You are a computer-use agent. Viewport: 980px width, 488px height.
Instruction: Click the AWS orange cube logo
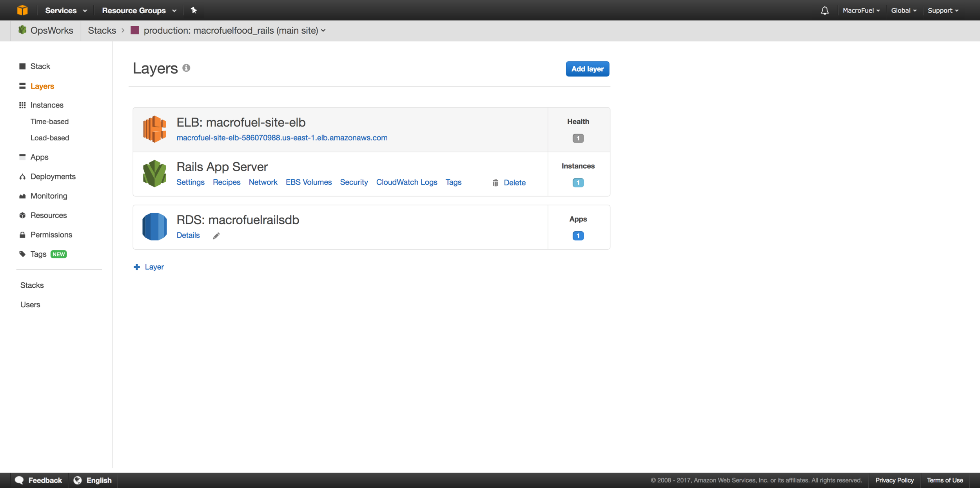pos(22,10)
